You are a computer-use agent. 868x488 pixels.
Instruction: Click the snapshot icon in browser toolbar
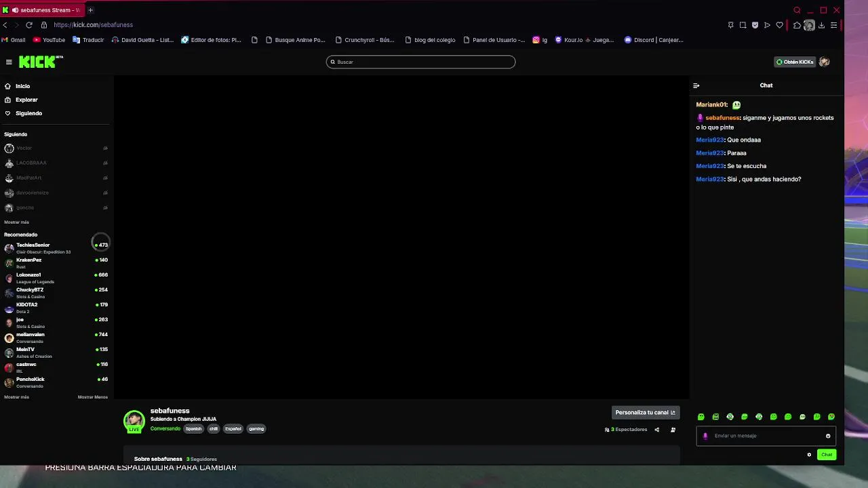pos(743,25)
